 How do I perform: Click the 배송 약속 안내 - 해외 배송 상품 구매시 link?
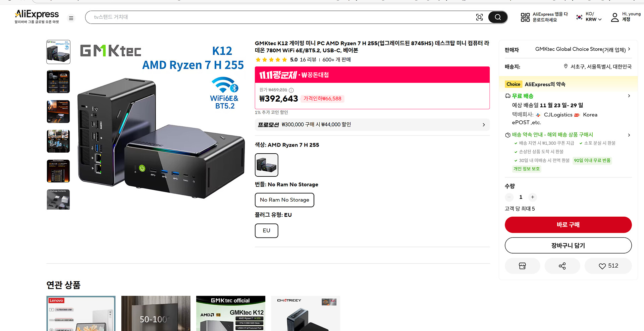pyautogui.click(x=552, y=135)
